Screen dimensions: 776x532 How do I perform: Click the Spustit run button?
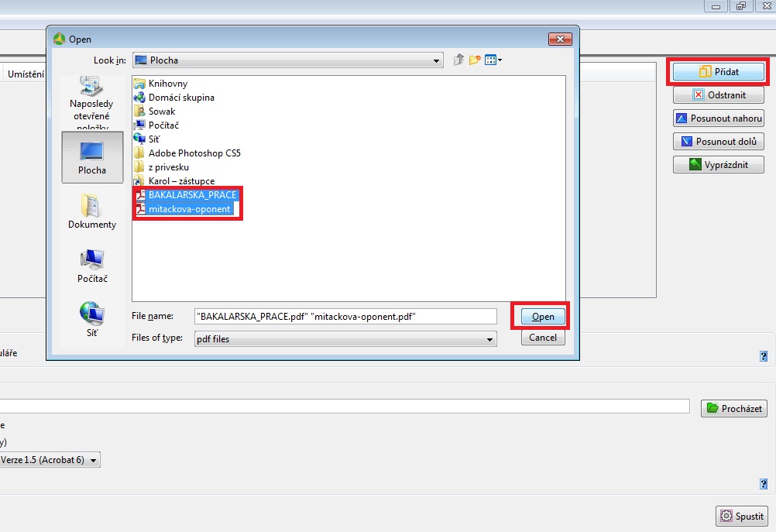742,517
